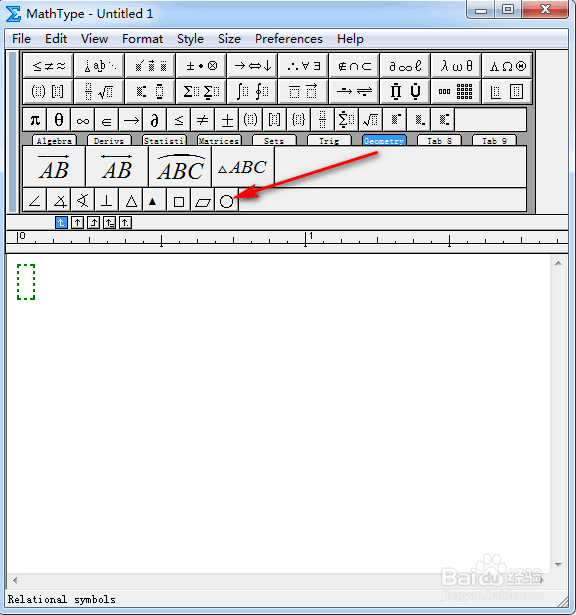Switch to the Matrices tab
Viewport: 576px width, 615px height.
tap(219, 140)
